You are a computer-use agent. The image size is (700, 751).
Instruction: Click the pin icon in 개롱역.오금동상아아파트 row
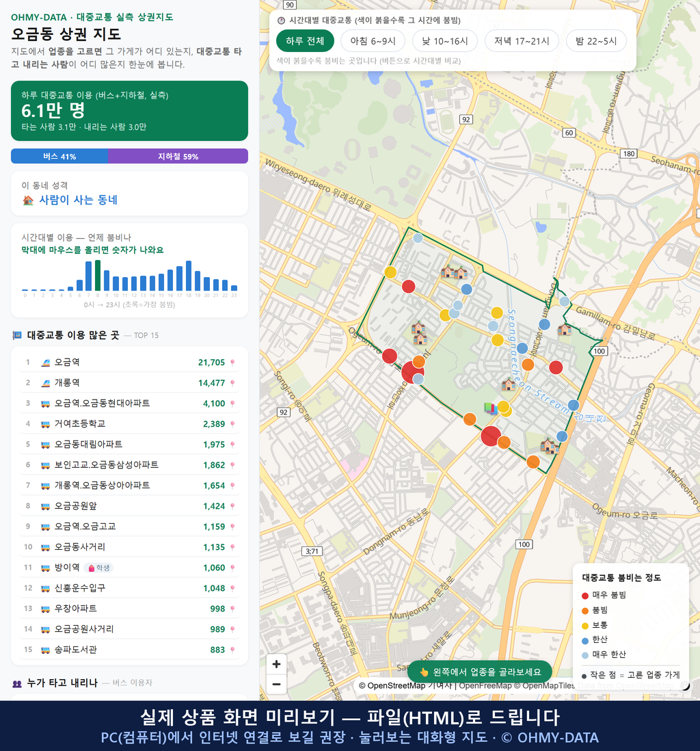pos(232,486)
